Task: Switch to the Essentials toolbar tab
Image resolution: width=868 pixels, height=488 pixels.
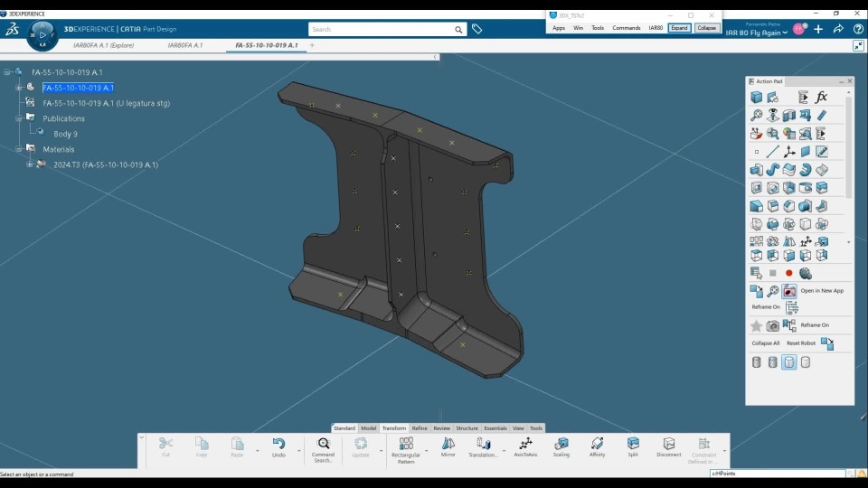Action: [x=495, y=428]
